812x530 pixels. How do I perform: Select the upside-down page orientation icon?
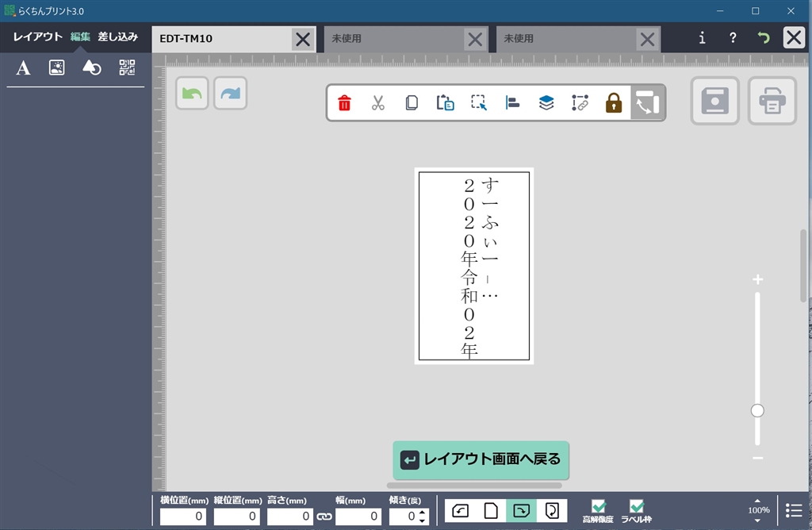tap(552, 511)
